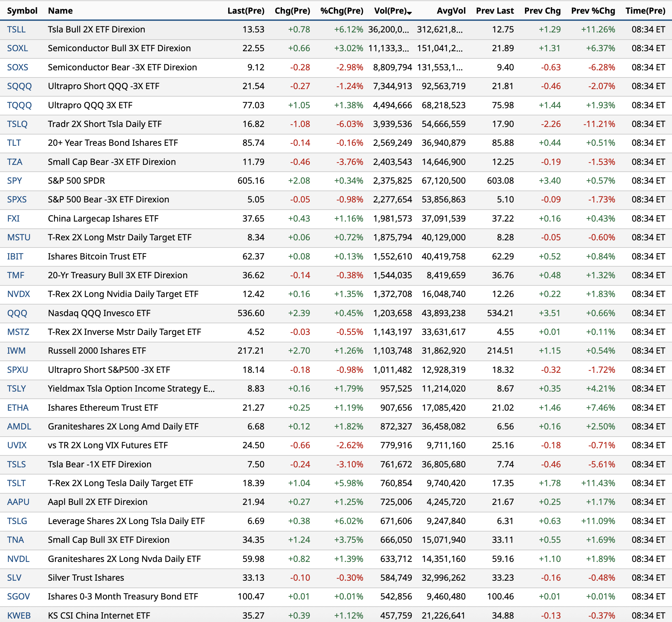Click the TQQQ ticker link
Screen dimensions: 672x622
(x=19, y=105)
